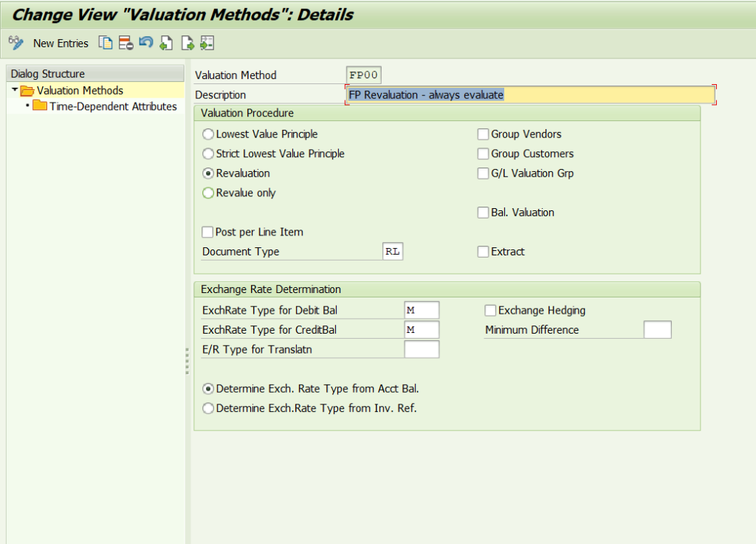Click the document icon with outward green arrow
Image resolution: width=756 pixels, height=544 pixels.
pos(187,43)
